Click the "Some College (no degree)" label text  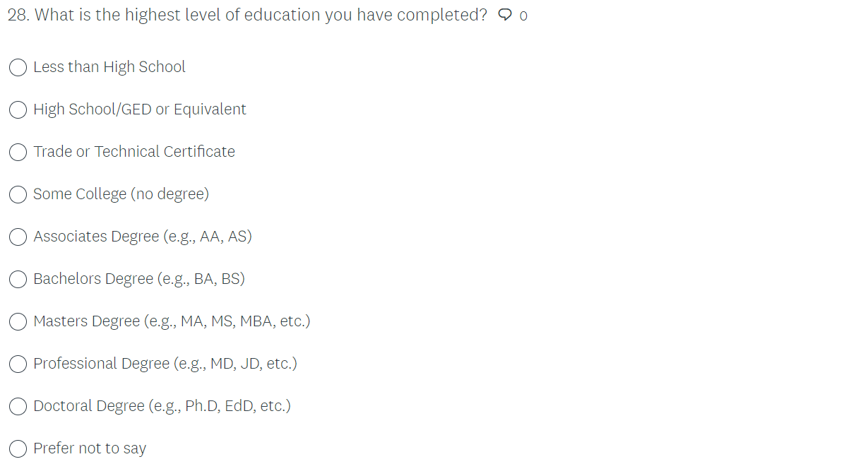pos(121,194)
